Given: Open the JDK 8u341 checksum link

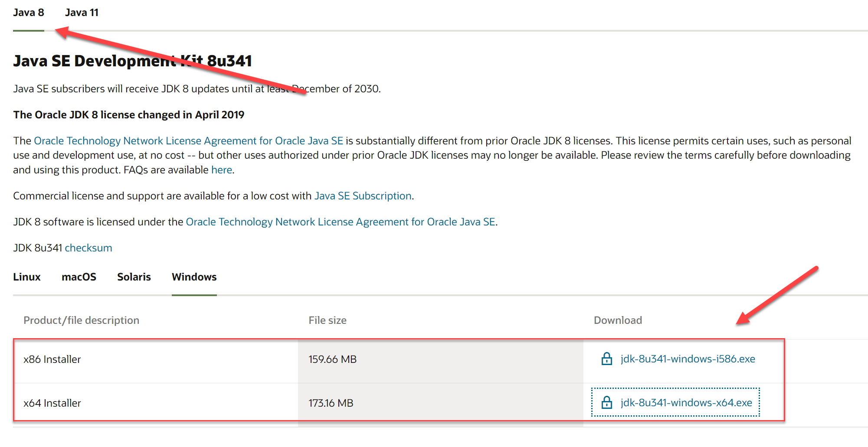Looking at the screenshot, I should (88, 248).
